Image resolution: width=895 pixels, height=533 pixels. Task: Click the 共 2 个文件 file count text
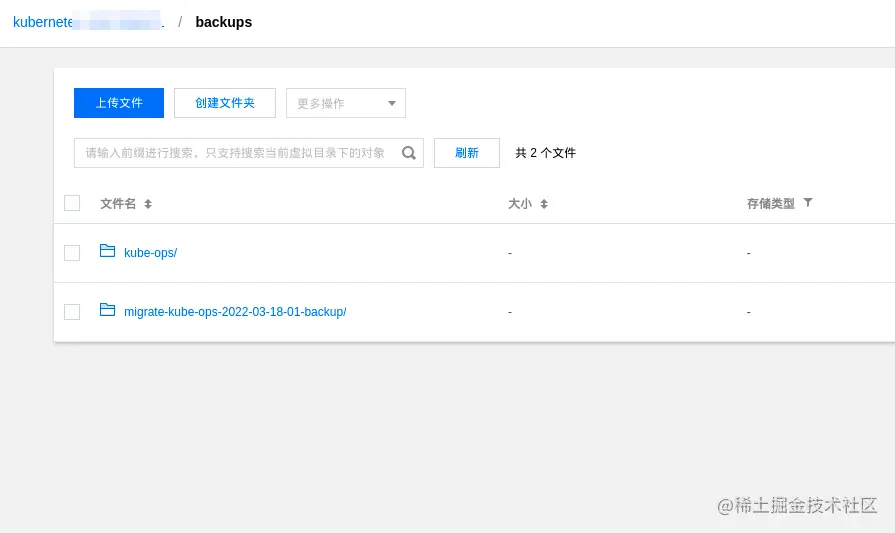tap(546, 153)
